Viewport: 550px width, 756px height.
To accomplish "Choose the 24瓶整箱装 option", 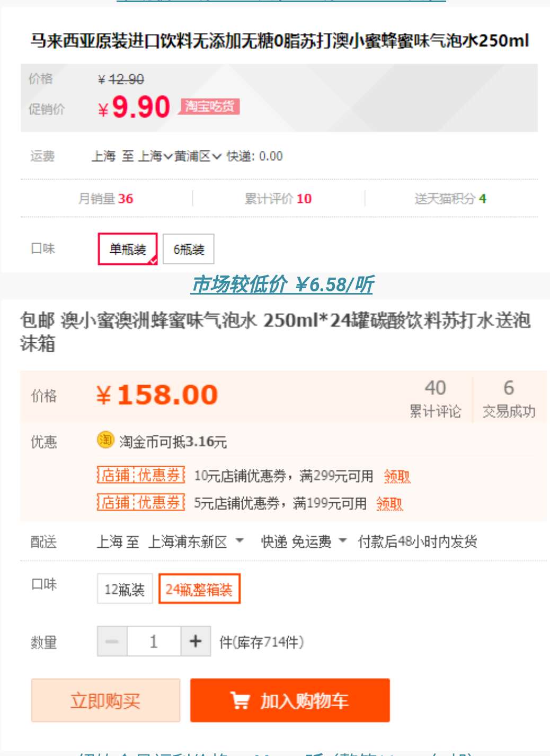I will click(199, 589).
